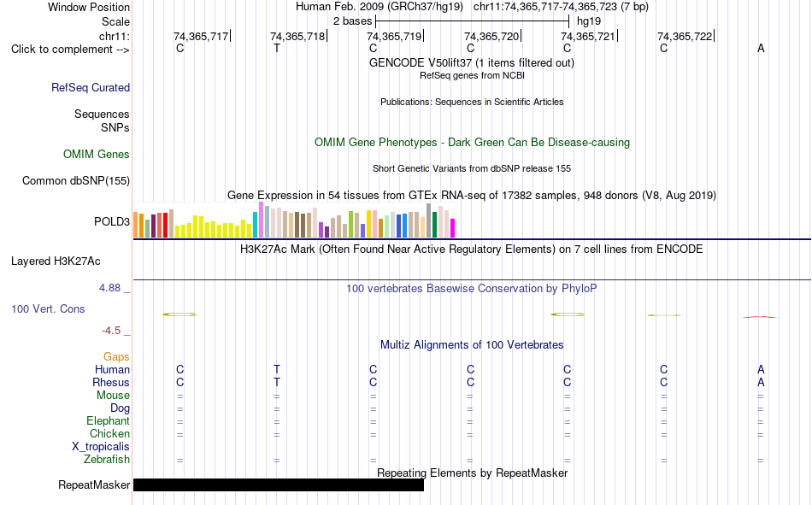Click the H3K27Ac Mark ENCODE track title
This screenshot has width=812, height=505.
point(471,250)
